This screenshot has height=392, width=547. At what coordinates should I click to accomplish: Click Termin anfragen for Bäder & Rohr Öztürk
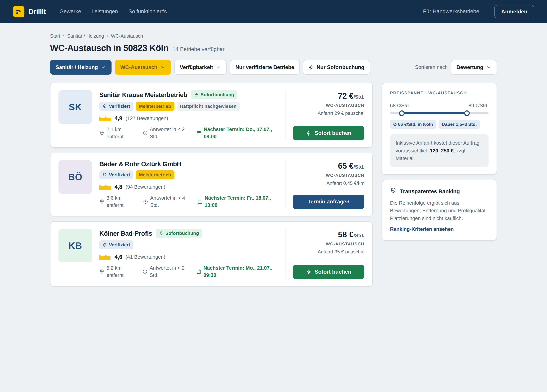pyautogui.click(x=329, y=202)
